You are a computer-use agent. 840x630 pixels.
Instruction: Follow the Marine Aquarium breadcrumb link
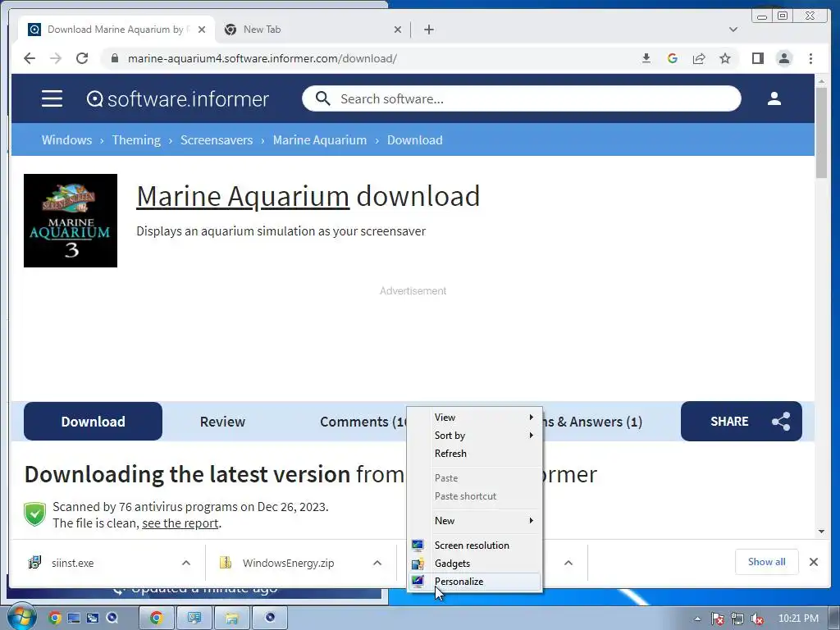320,139
